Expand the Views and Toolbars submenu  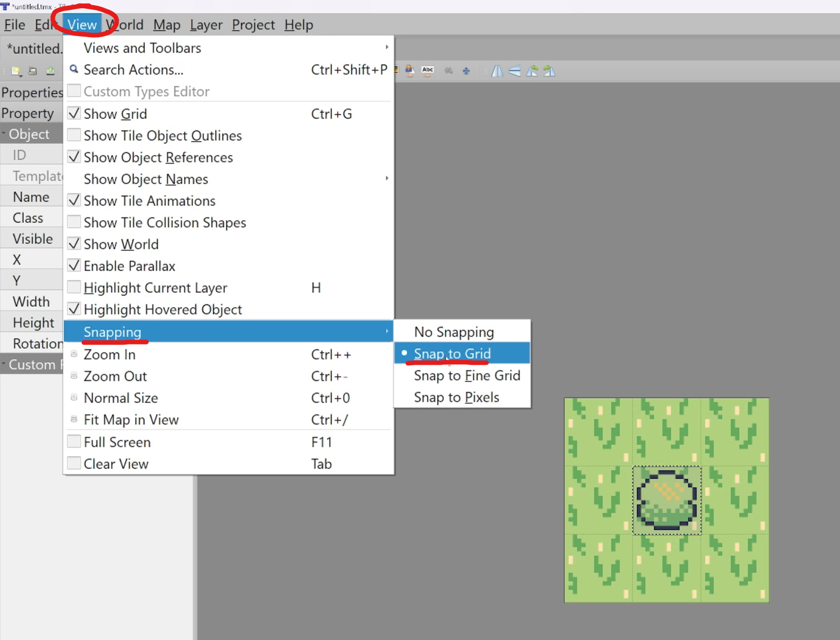(x=142, y=48)
